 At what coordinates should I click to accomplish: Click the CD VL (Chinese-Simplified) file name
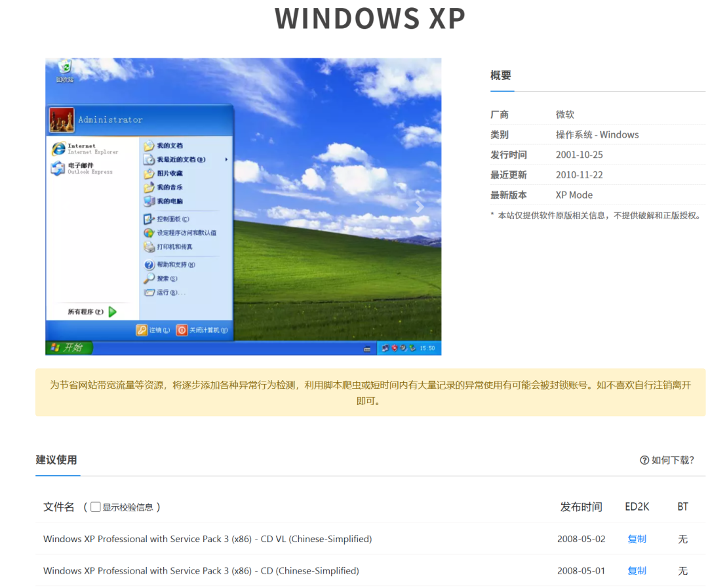[208, 539]
